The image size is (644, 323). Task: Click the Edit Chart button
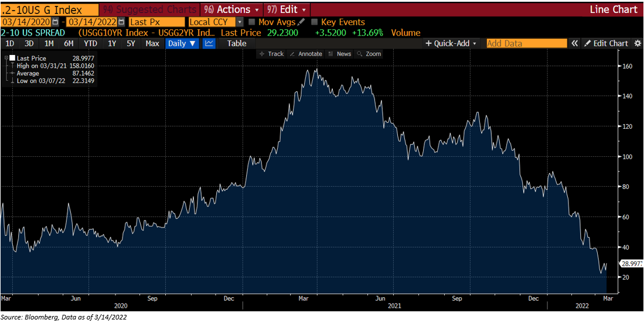pos(606,43)
